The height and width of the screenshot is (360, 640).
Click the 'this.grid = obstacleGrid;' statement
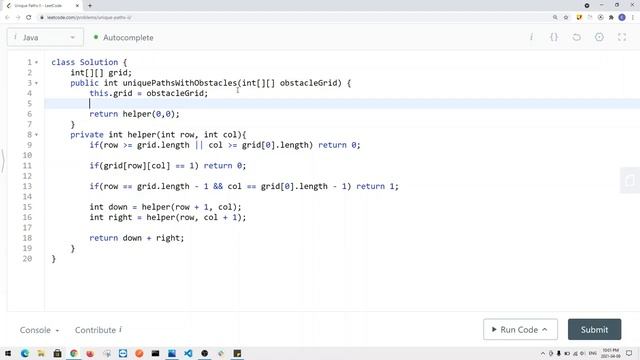click(x=149, y=93)
